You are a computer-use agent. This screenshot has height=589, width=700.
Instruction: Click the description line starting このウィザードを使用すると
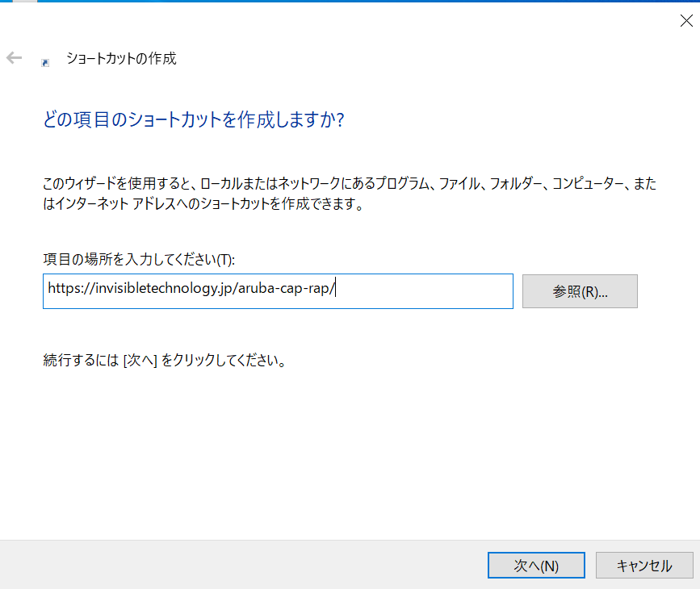[350, 183]
